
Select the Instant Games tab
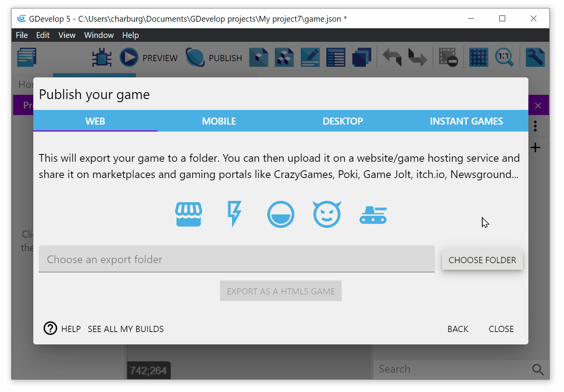click(466, 121)
